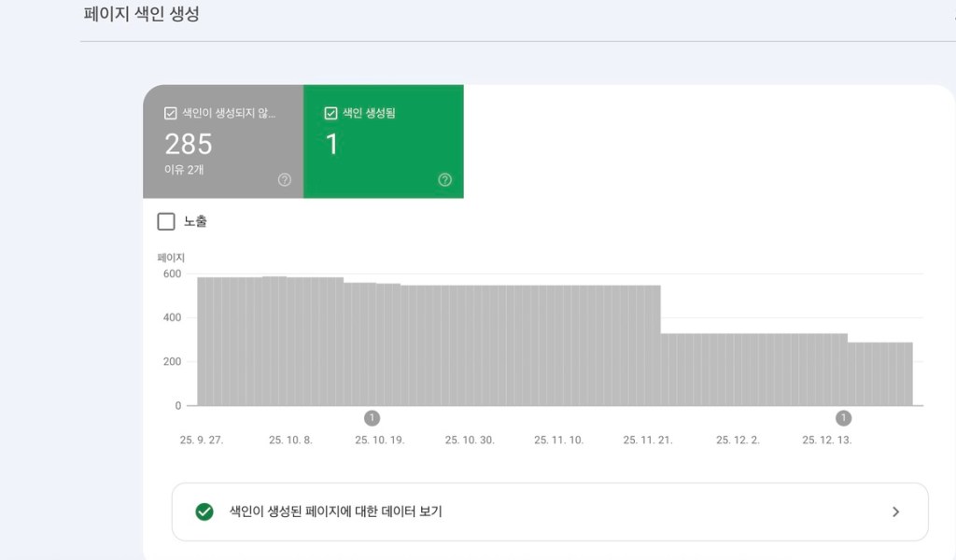Enable the 노출 overlay checkbox
Screen dimensions: 956x560
166,221
